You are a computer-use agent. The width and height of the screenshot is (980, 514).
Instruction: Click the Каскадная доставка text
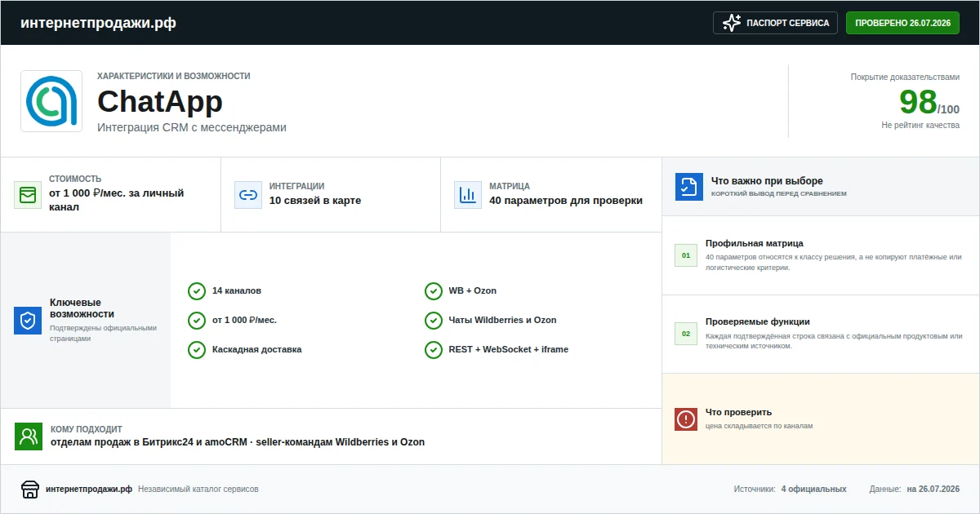(257, 350)
